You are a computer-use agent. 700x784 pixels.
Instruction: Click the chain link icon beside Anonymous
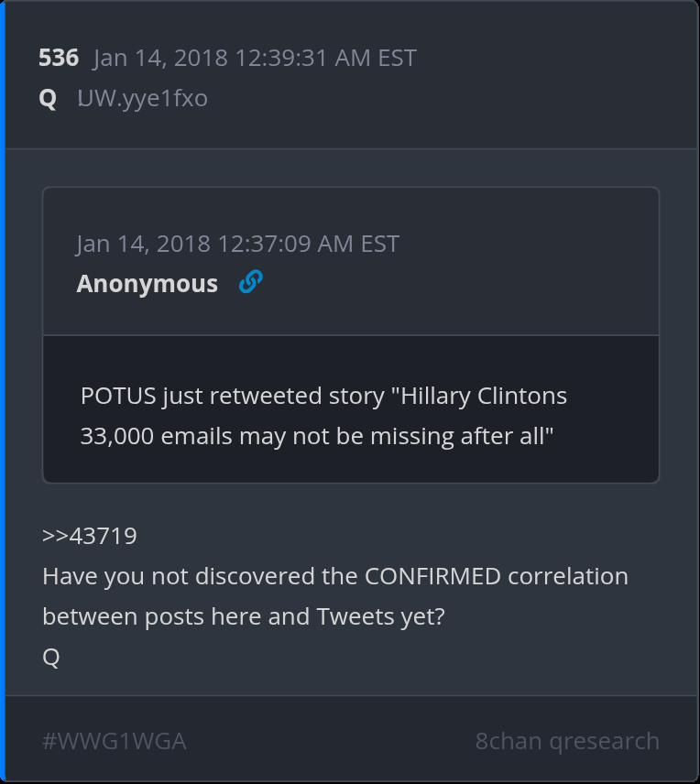pos(250,283)
